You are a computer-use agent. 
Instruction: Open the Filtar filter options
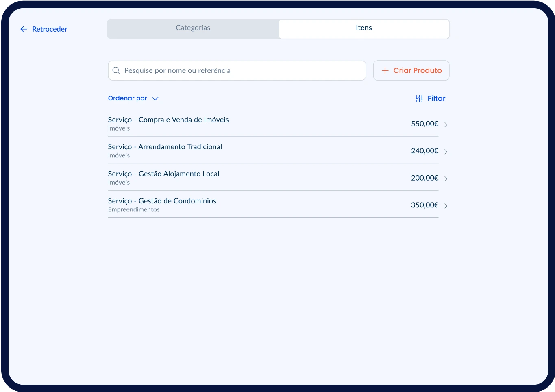click(x=436, y=98)
